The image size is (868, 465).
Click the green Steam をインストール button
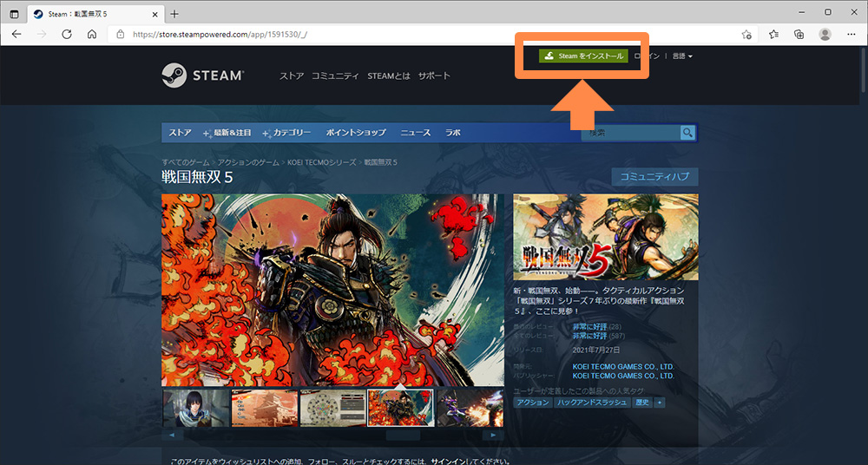[x=582, y=56]
